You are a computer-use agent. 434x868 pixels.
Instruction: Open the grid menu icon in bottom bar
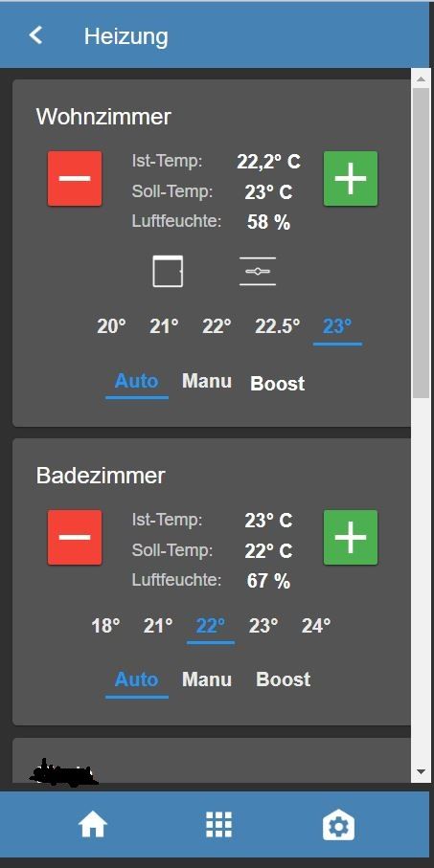click(219, 825)
